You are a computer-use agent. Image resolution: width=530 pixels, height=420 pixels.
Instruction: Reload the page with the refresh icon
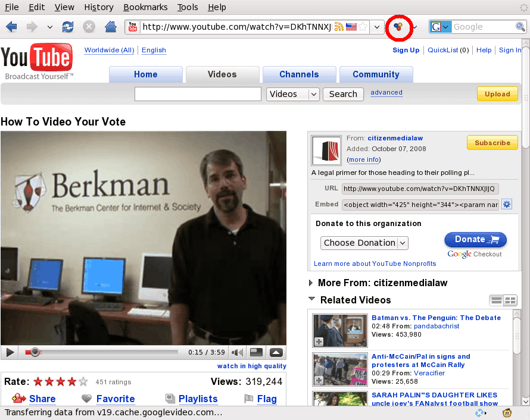click(68, 27)
